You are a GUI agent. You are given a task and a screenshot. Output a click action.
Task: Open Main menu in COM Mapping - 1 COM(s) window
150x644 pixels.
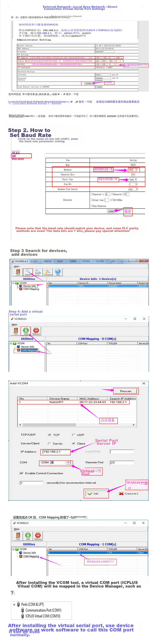[x=17, y=529]
